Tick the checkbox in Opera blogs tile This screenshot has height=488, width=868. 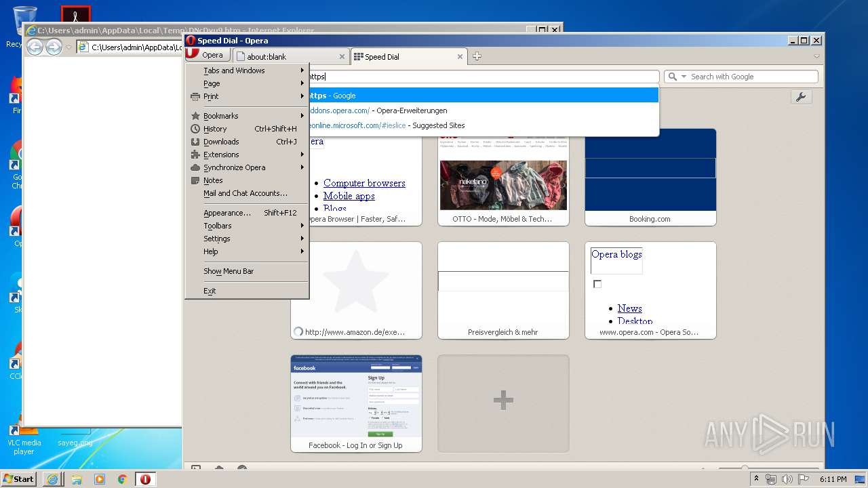tap(597, 284)
